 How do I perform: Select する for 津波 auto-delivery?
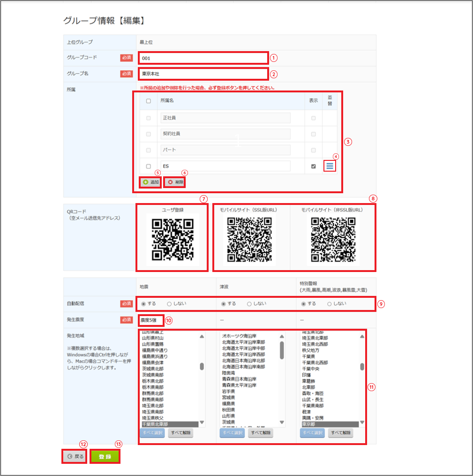(223, 304)
